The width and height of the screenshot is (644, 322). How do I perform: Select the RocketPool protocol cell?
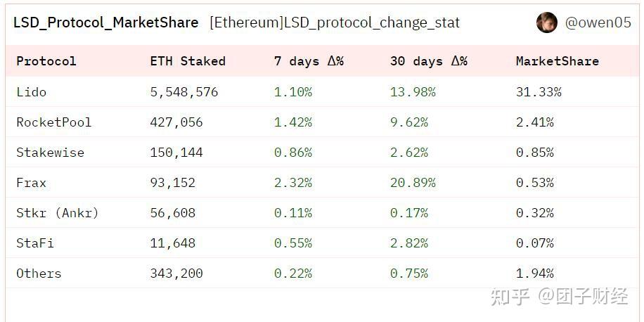click(x=54, y=122)
